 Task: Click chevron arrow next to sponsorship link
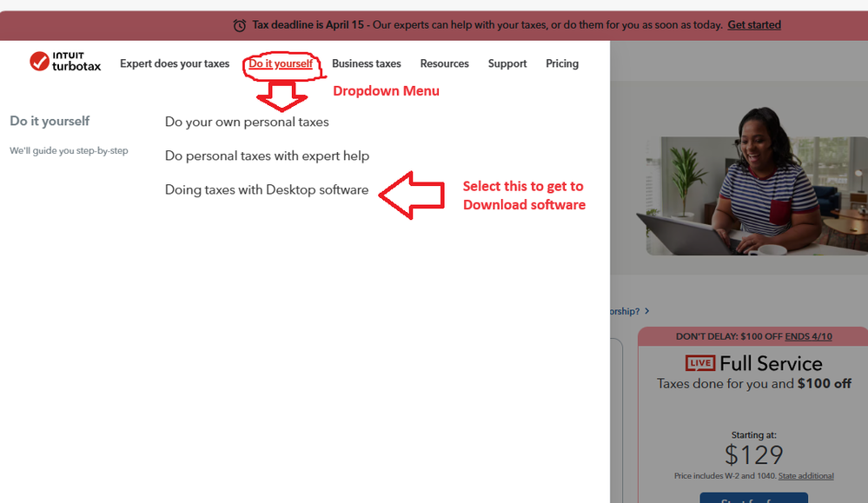[646, 311]
